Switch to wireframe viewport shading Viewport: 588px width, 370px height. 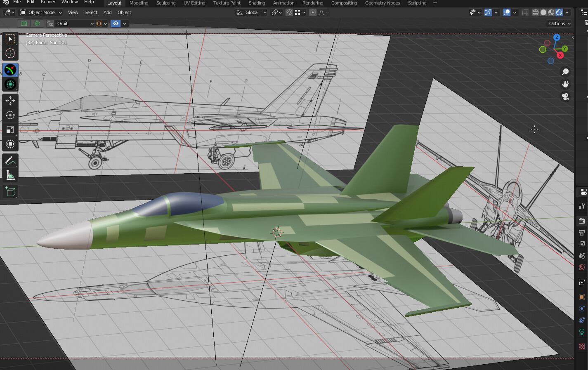click(536, 12)
